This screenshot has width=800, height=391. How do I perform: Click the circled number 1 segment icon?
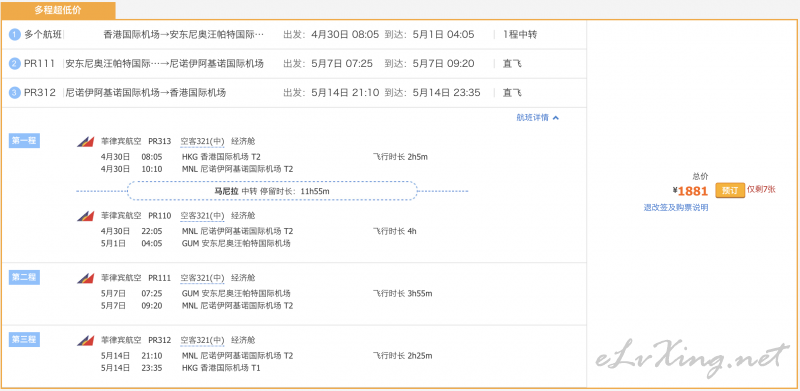pyautogui.click(x=15, y=35)
